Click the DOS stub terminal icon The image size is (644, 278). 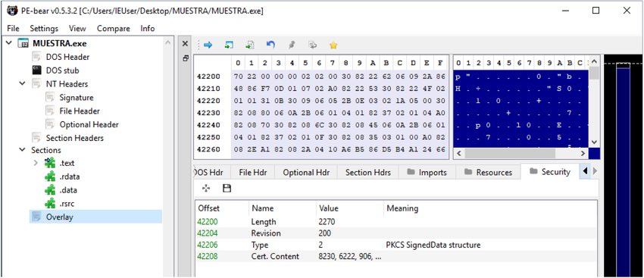point(36,70)
